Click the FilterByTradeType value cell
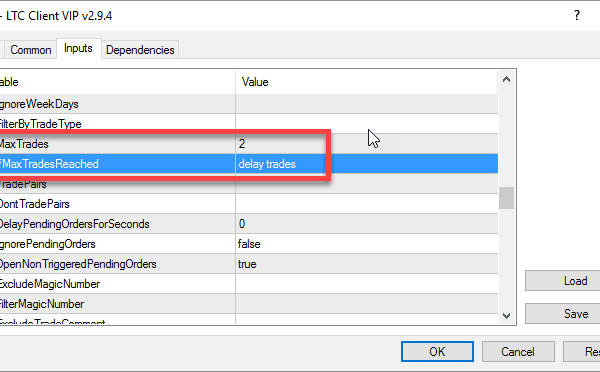The image size is (600, 372). [367, 124]
